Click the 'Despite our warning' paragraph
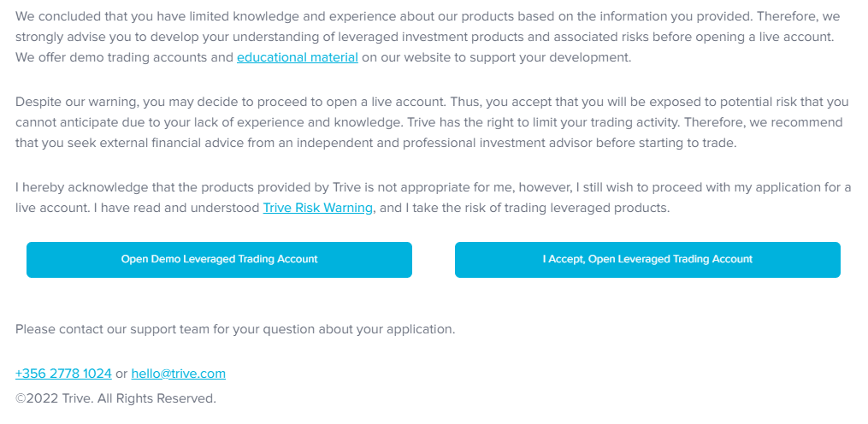868x424 pixels. [x=429, y=122]
